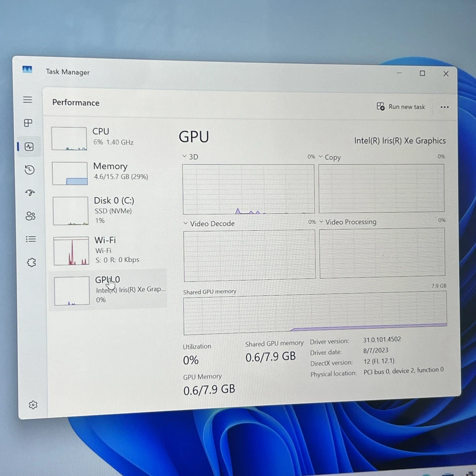This screenshot has width=476, height=476.
Task: Open the Details list icon
Action: pos(31,239)
